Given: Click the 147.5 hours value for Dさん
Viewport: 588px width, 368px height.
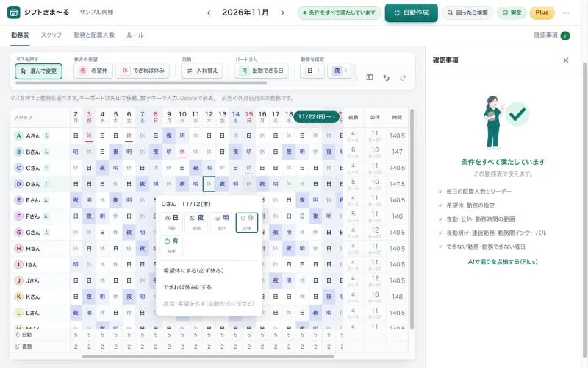Looking at the screenshot, I should (397, 184).
